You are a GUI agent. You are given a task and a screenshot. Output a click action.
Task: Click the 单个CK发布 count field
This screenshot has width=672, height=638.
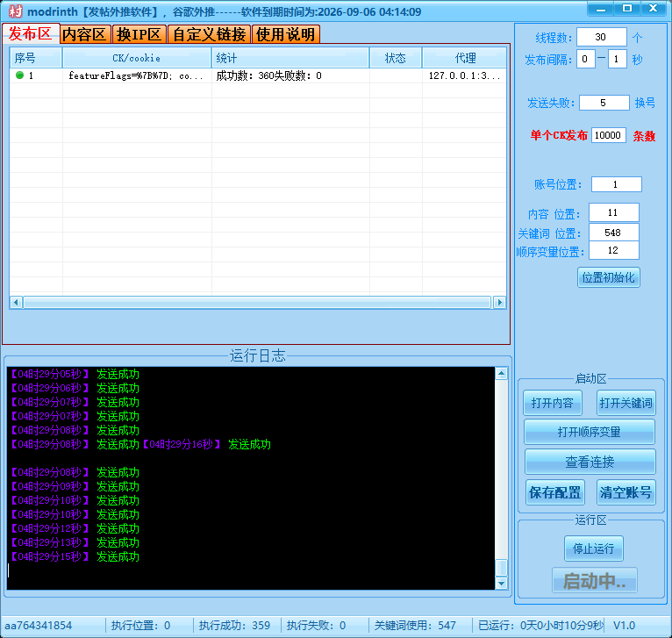coord(608,135)
